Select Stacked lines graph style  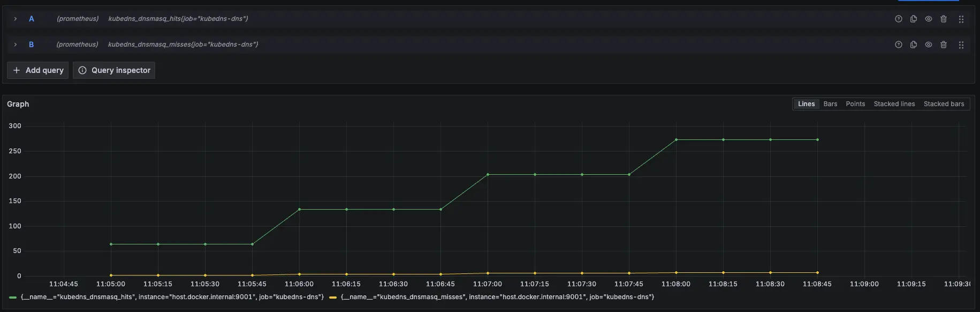[x=894, y=104]
